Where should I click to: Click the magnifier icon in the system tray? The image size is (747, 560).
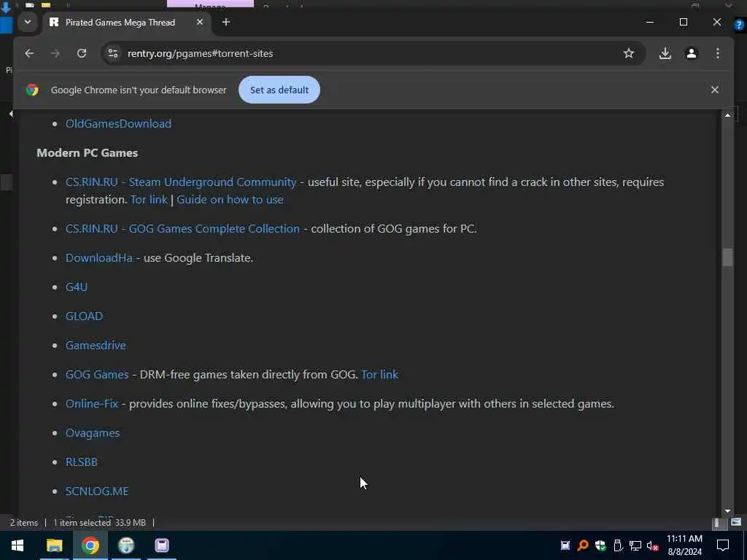583,545
